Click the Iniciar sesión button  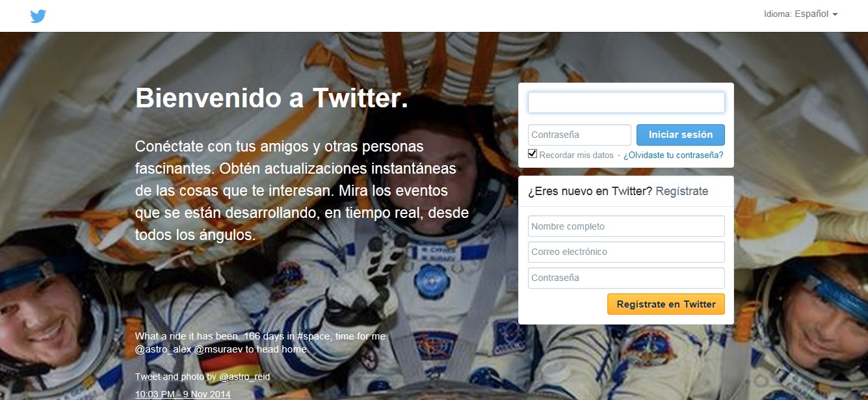pyautogui.click(x=681, y=135)
